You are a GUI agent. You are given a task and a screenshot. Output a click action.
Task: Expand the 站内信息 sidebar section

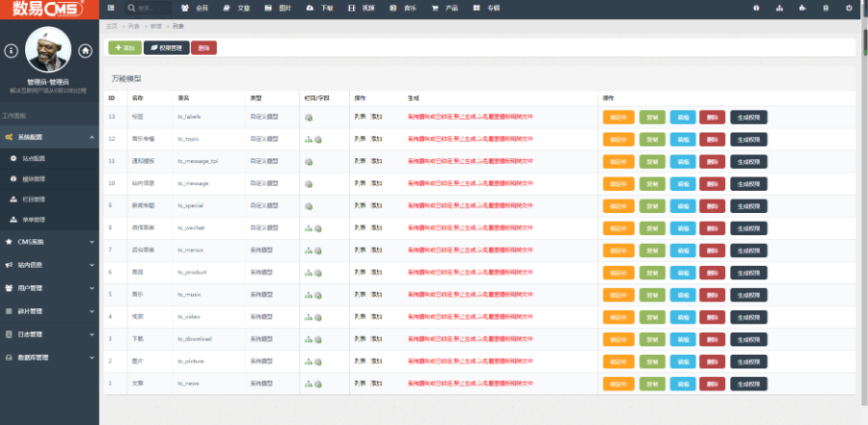50,265
